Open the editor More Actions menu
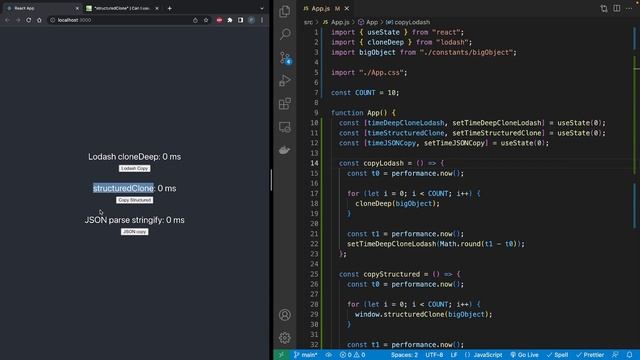Viewport: 640px width, 360px height. [x=629, y=9]
